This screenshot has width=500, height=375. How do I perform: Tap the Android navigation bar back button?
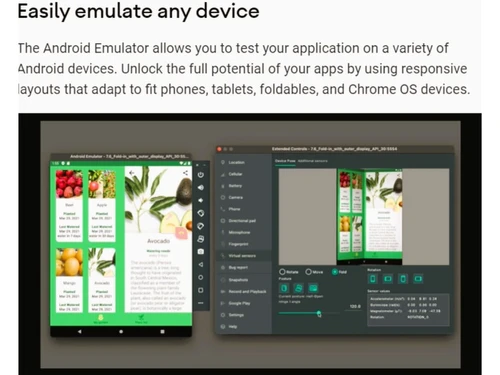(79, 332)
